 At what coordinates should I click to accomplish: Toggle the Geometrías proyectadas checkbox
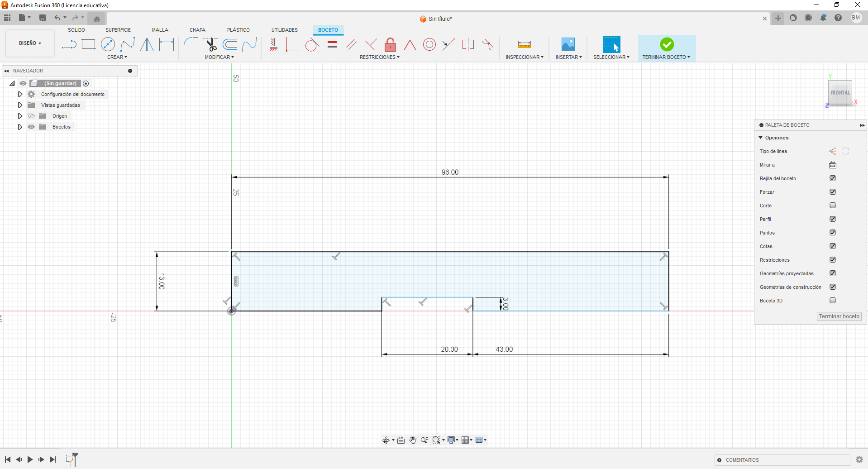(x=833, y=273)
